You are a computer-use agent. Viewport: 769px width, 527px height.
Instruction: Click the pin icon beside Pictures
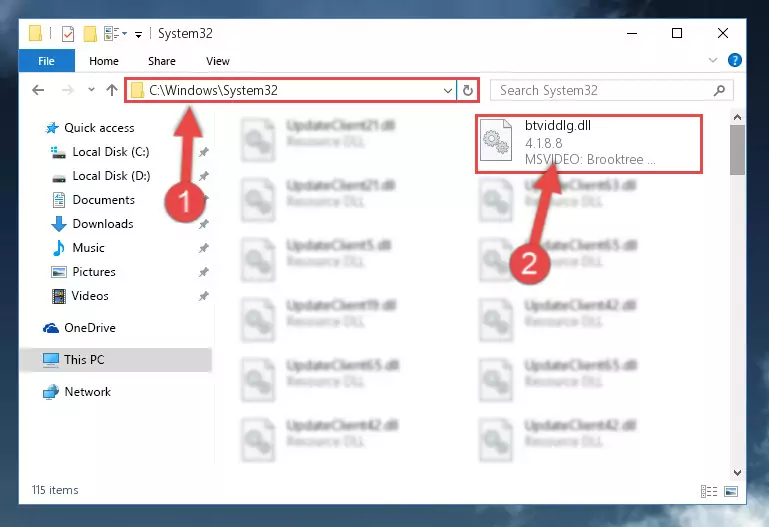(x=204, y=272)
